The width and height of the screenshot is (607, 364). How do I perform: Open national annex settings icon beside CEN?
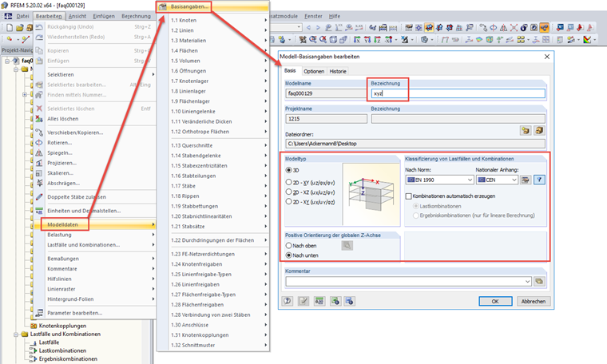pos(526,180)
